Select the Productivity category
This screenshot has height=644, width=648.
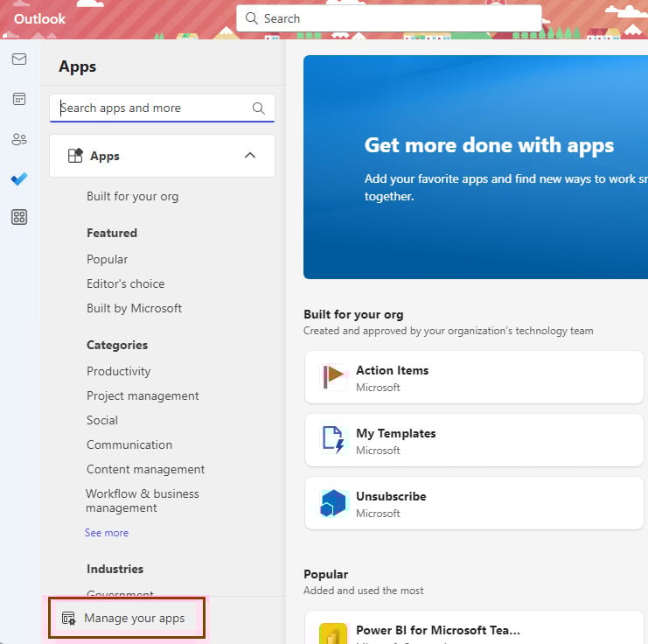click(119, 371)
